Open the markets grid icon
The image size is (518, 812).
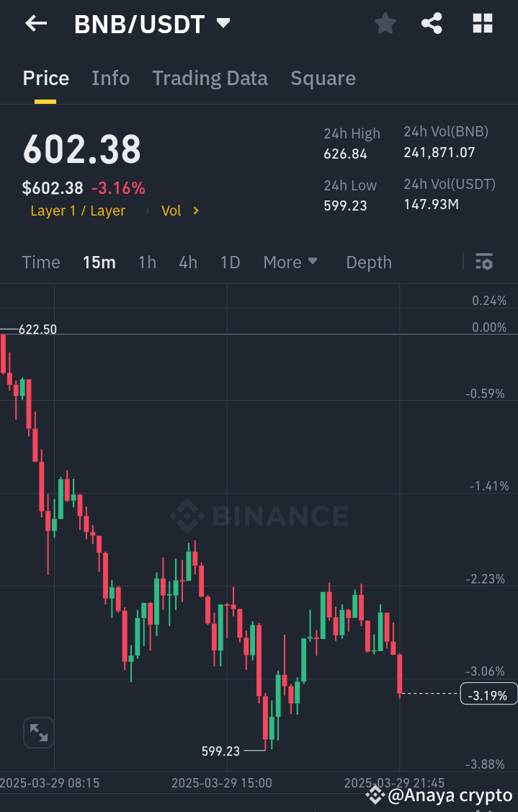point(481,23)
